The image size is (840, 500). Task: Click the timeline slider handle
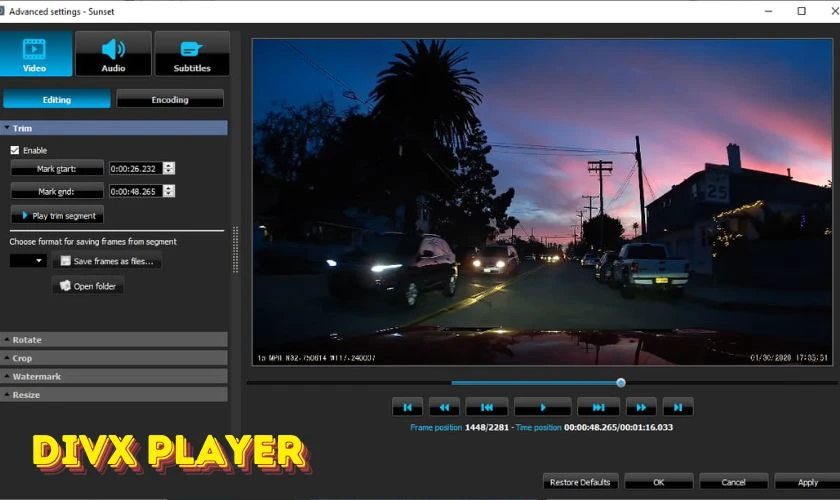621,383
